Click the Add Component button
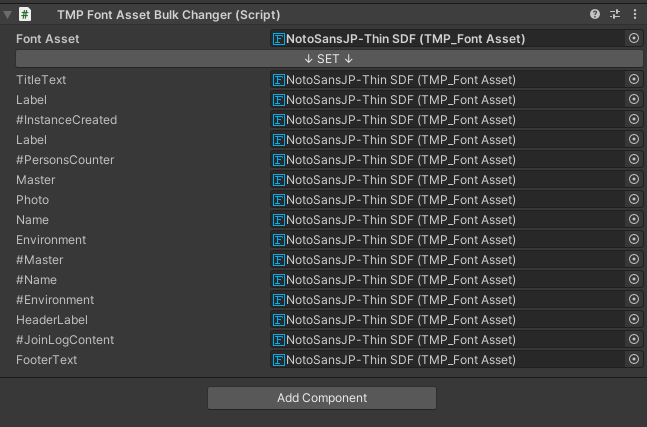The image size is (647, 427). 322,398
